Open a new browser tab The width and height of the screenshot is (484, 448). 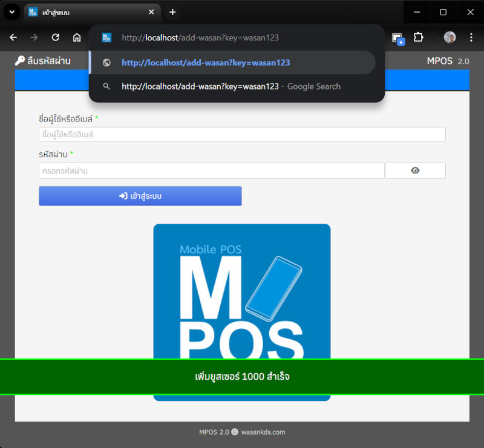pos(172,12)
